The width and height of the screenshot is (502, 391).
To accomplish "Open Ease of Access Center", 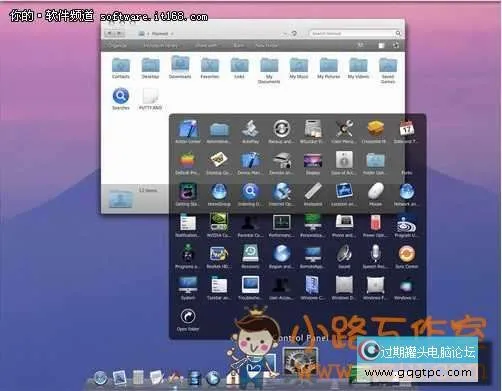I will tap(344, 163).
